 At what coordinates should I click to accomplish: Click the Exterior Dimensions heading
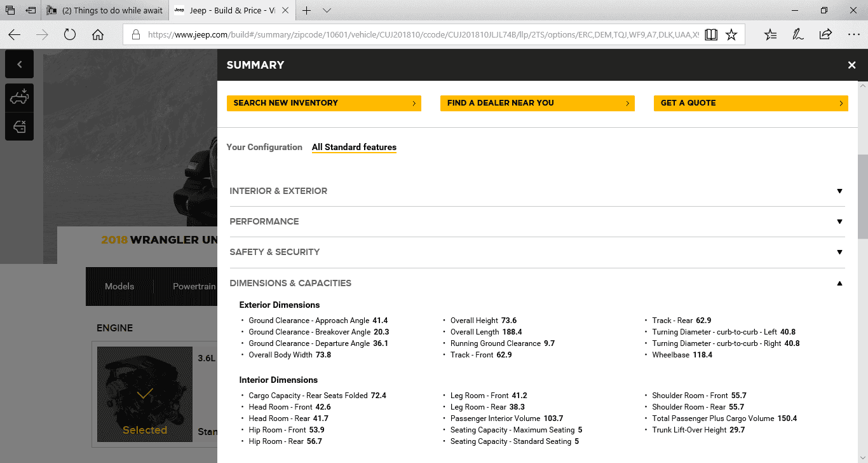[280, 305]
